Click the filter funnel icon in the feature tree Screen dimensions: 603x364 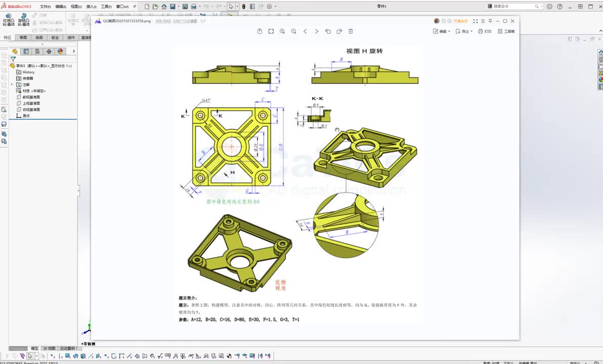pyautogui.click(x=13, y=59)
